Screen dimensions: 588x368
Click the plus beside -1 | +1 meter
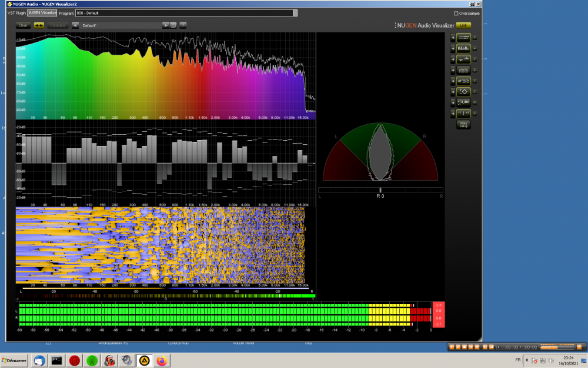pos(475,113)
